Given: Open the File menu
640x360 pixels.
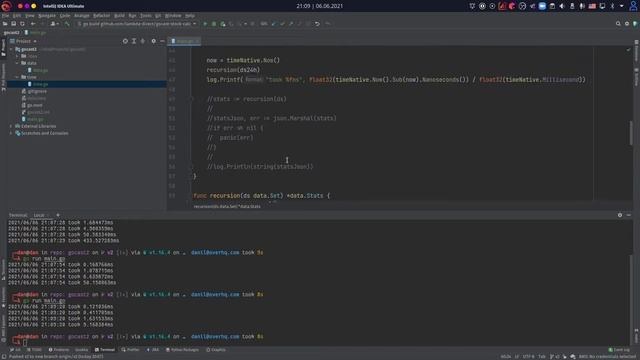Looking at the screenshot, I should click(5, 16).
